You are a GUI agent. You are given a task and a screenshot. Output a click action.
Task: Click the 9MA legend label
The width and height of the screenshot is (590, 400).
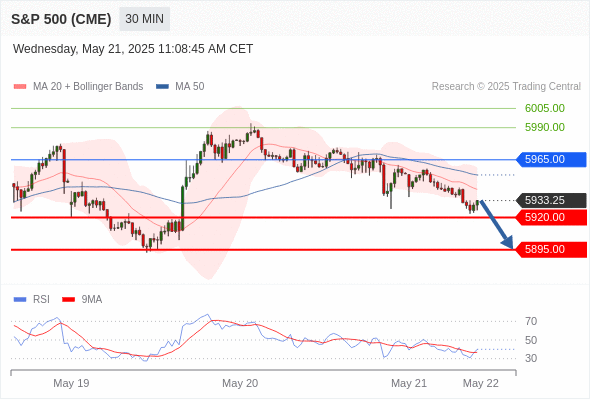(92, 300)
